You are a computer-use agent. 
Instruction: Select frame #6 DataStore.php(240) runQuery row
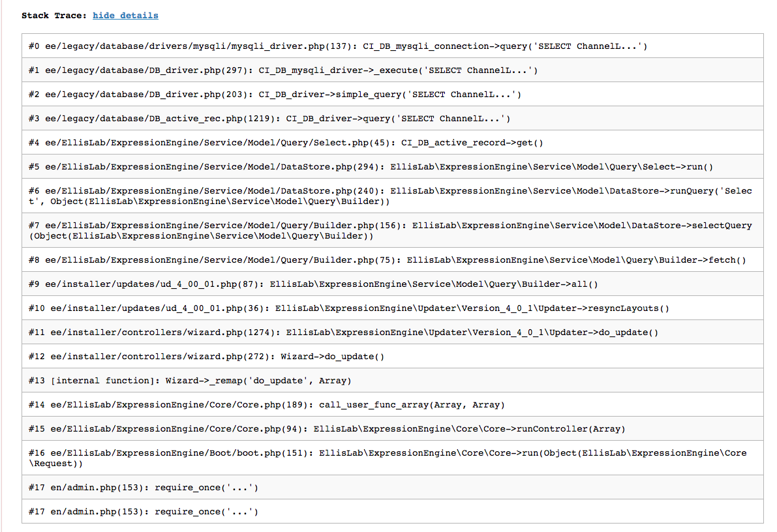[390, 196]
